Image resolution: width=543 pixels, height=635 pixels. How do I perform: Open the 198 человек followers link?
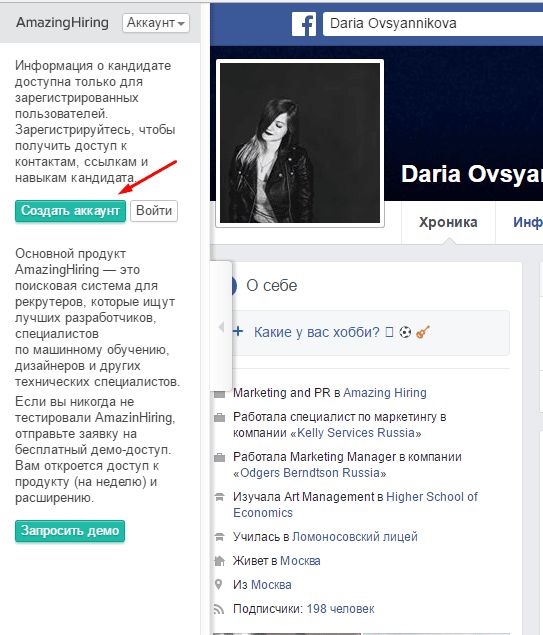point(341,609)
